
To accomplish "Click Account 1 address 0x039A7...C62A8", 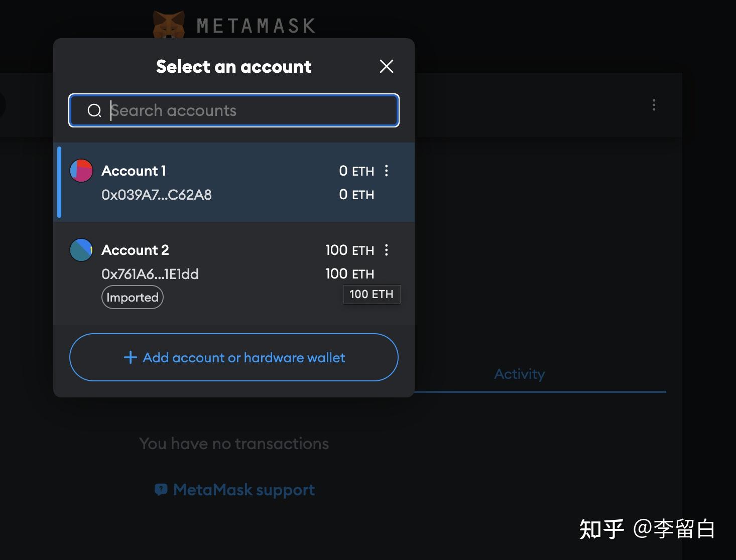I will tap(156, 195).
